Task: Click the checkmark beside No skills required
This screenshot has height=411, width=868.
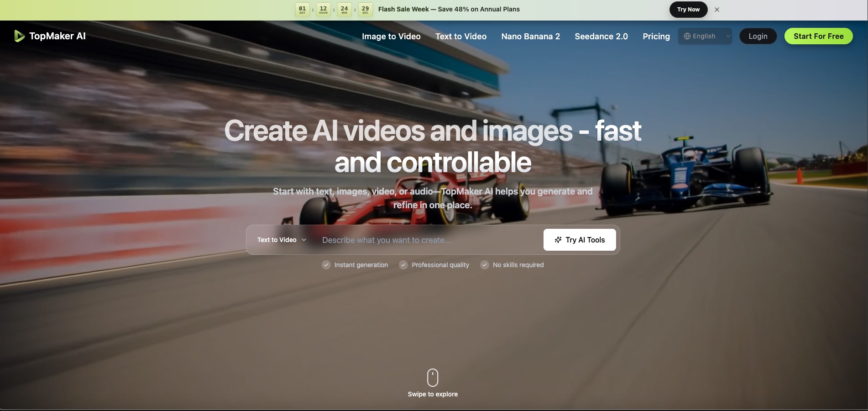Action: [x=484, y=265]
